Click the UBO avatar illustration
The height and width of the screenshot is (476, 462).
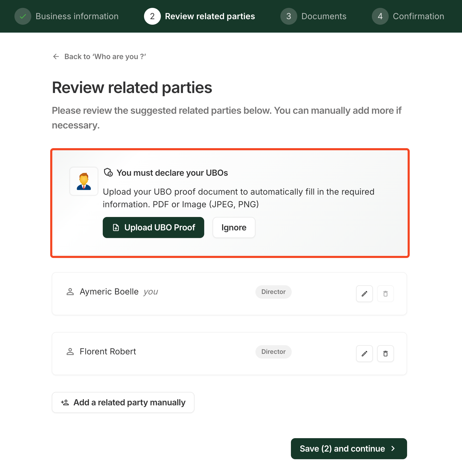click(x=84, y=181)
